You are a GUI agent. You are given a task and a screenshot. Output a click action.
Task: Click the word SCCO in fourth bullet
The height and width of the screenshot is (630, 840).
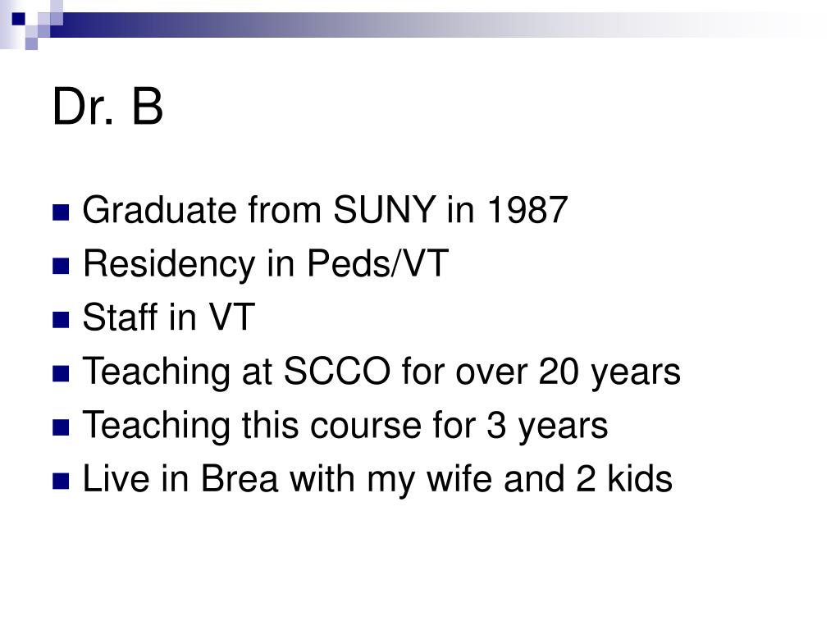click(x=336, y=371)
